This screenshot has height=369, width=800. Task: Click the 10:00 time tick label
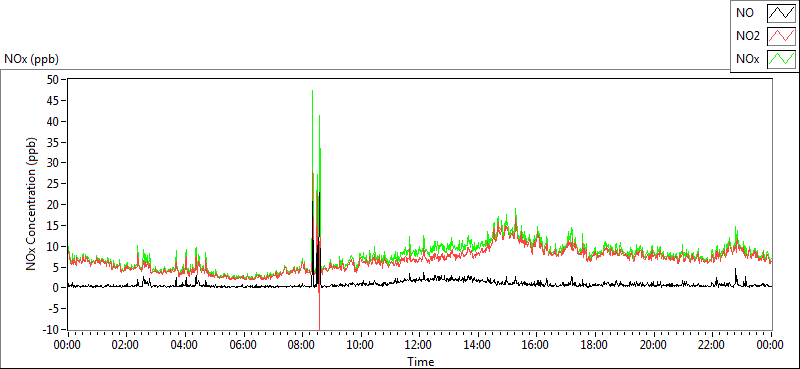click(x=360, y=345)
